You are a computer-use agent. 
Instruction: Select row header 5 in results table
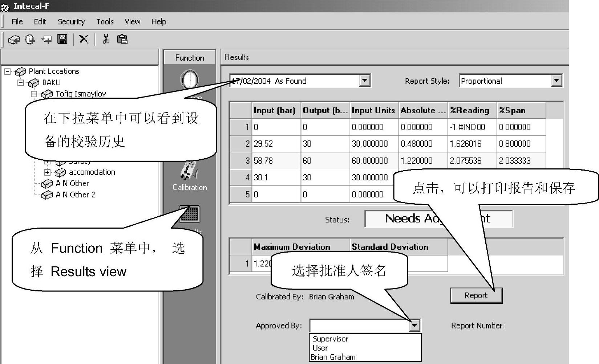(241, 194)
